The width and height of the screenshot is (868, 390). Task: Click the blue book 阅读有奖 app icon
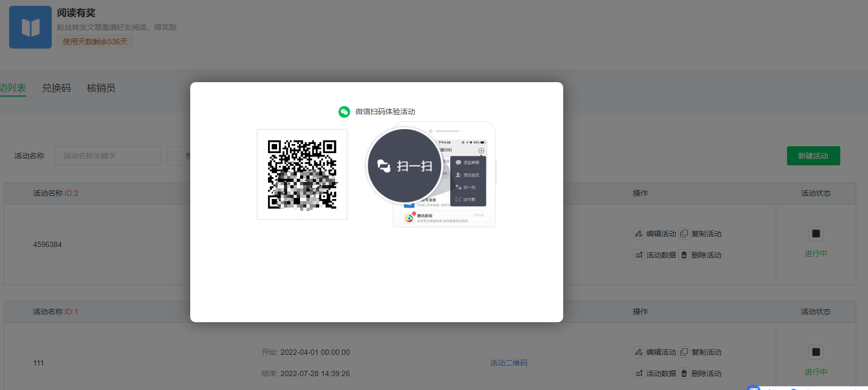coord(30,27)
